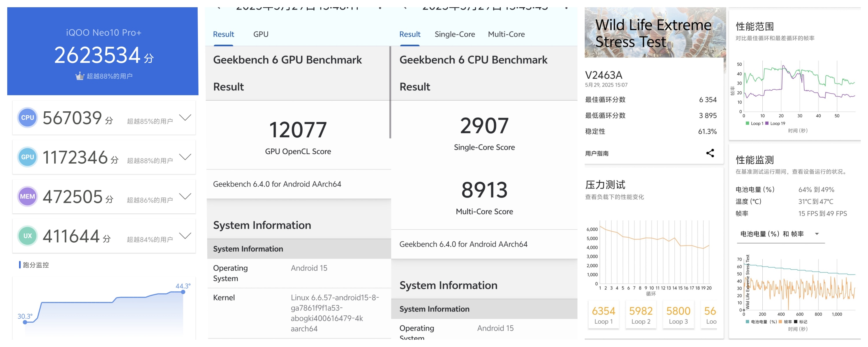Image resolution: width=868 pixels, height=347 pixels.
Task: Expand the CPU 567039 score details
Action: (185, 117)
